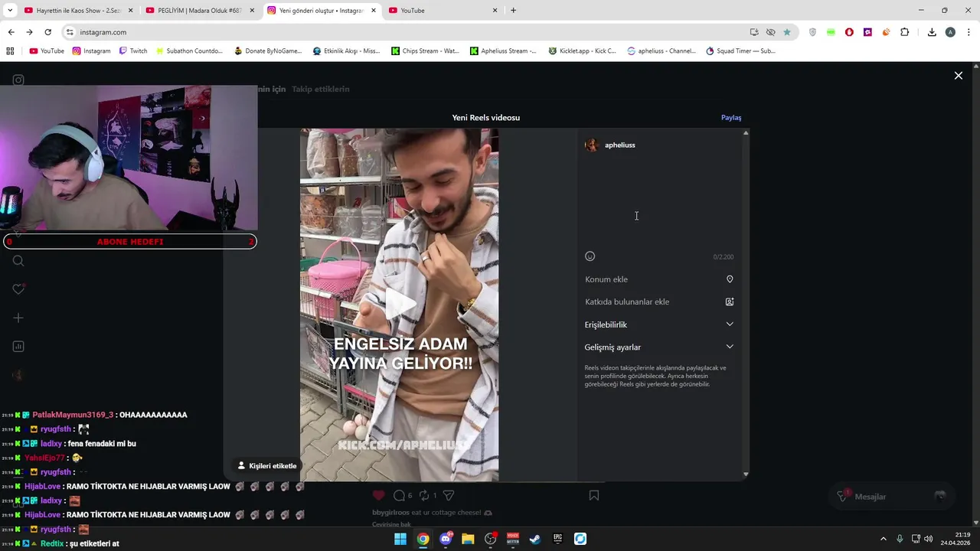The image size is (980, 551).
Task: Close the Instagram Yeni gönderi oluştur tab
Action: click(x=374, y=11)
